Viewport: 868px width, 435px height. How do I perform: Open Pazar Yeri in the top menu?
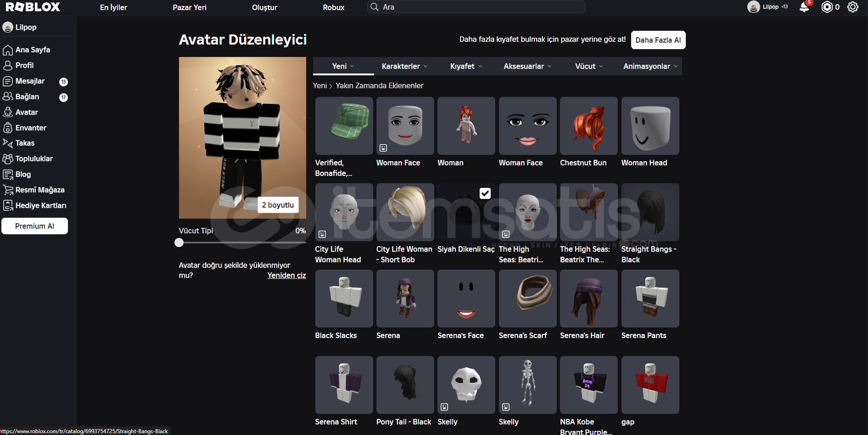tap(189, 7)
